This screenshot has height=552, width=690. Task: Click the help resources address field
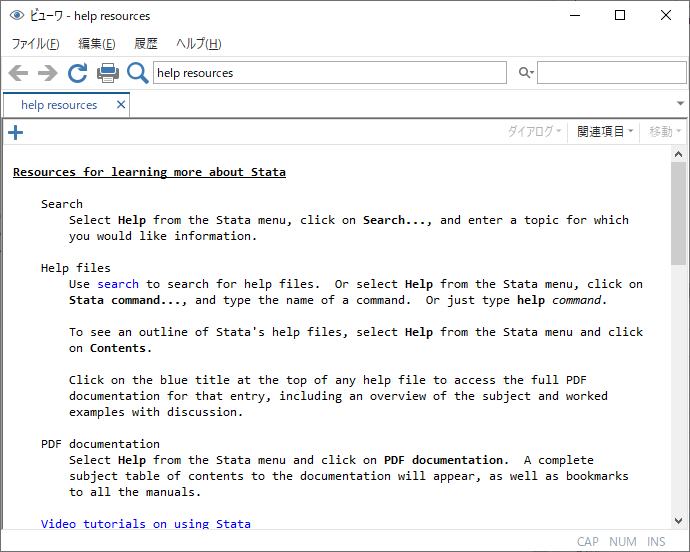(x=330, y=73)
